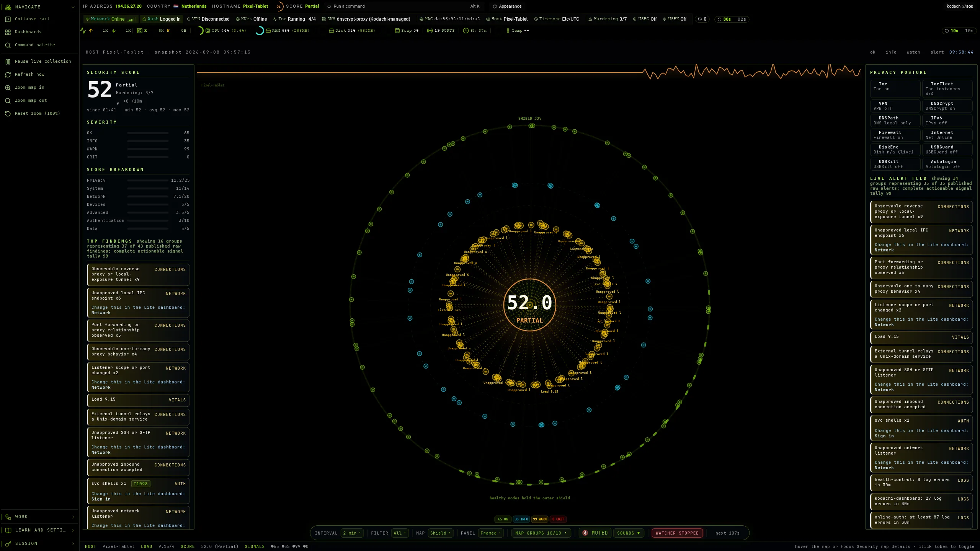Image resolution: width=980 pixels, height=551 pixels.
Task: Toggle the 35 INFO severity filter chip
Action: (x=521, y=519)
